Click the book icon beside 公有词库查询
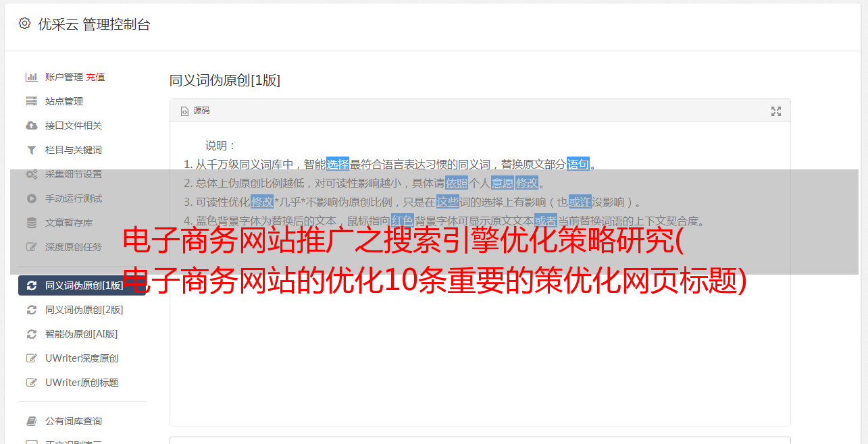The width and height of the screenshot is (868, 444). click(31, 421)
